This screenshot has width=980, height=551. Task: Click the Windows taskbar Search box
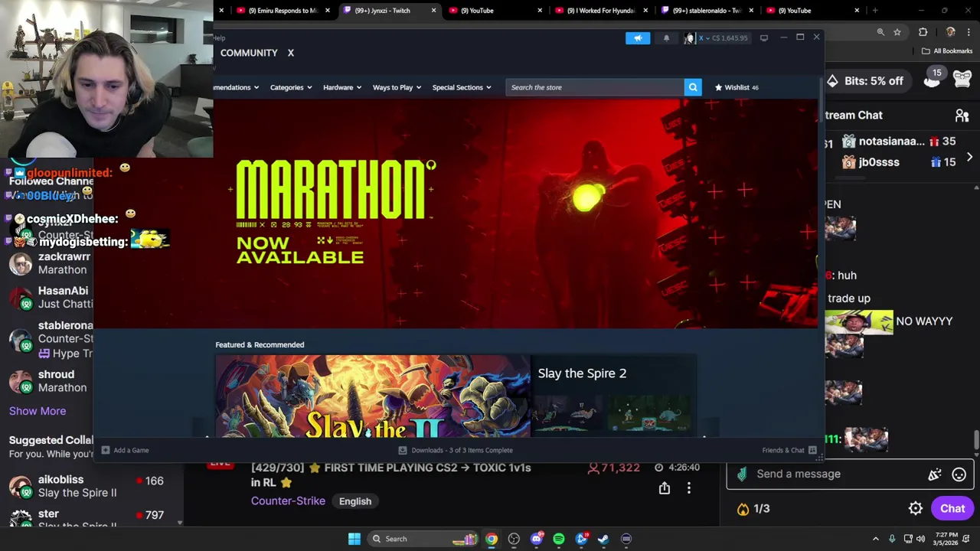click(423, 539)
